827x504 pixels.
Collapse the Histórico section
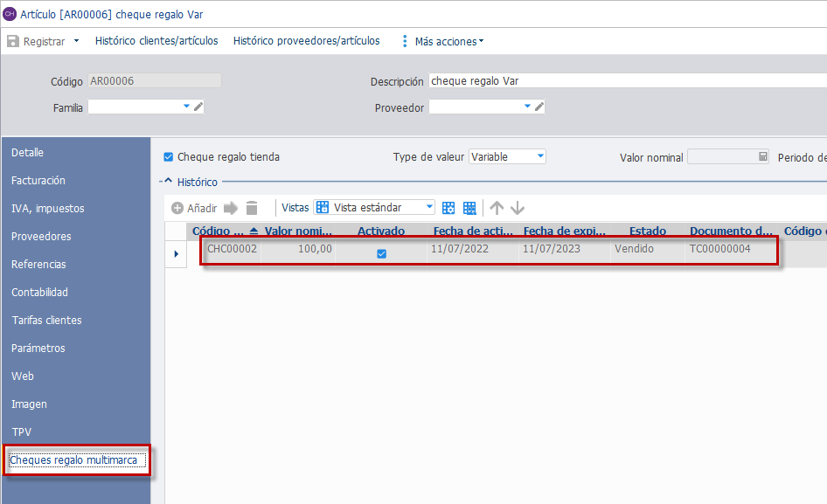point(168,182)
